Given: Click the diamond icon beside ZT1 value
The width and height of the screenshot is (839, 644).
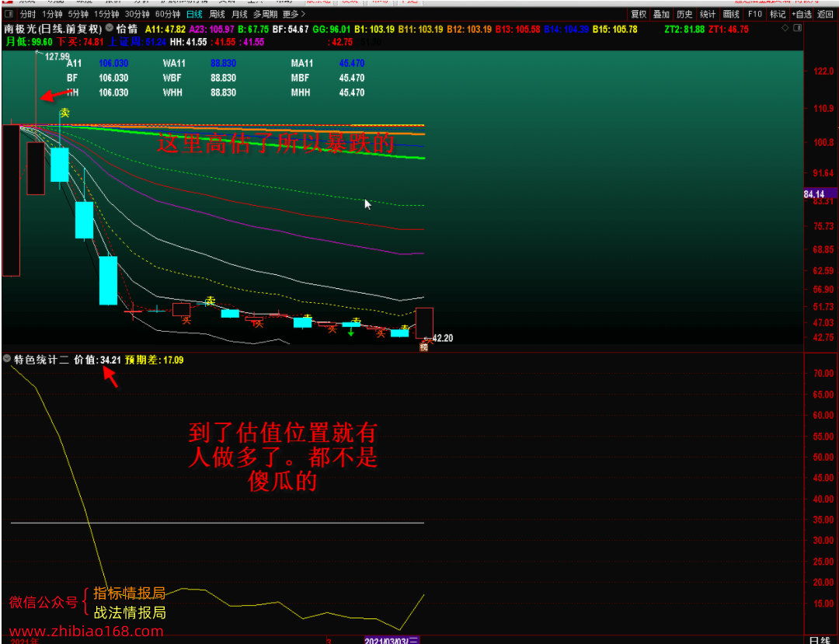Looking at the screenshot, I should click(785, 28).
